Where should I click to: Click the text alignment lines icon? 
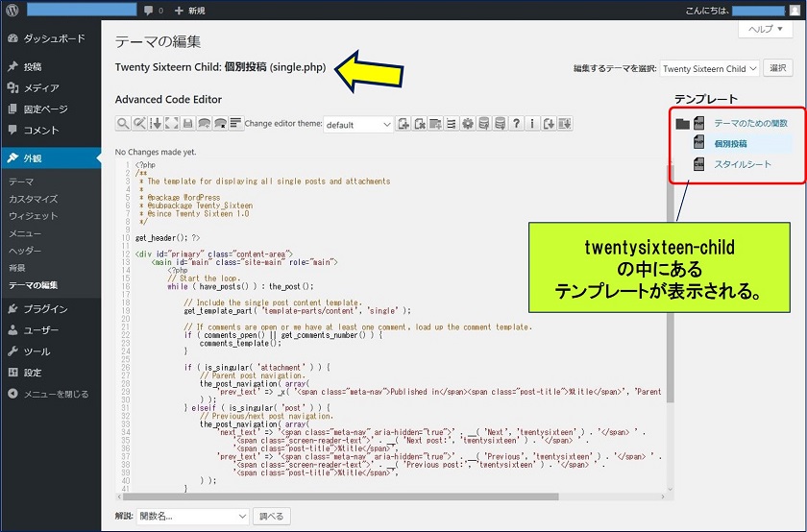click(236, 124)
